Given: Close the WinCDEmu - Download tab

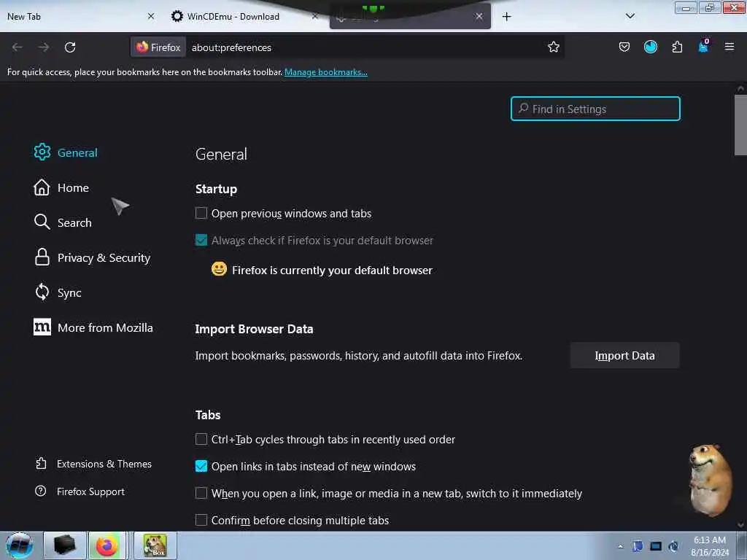Looking at the screenshot, I should [315, 16].
